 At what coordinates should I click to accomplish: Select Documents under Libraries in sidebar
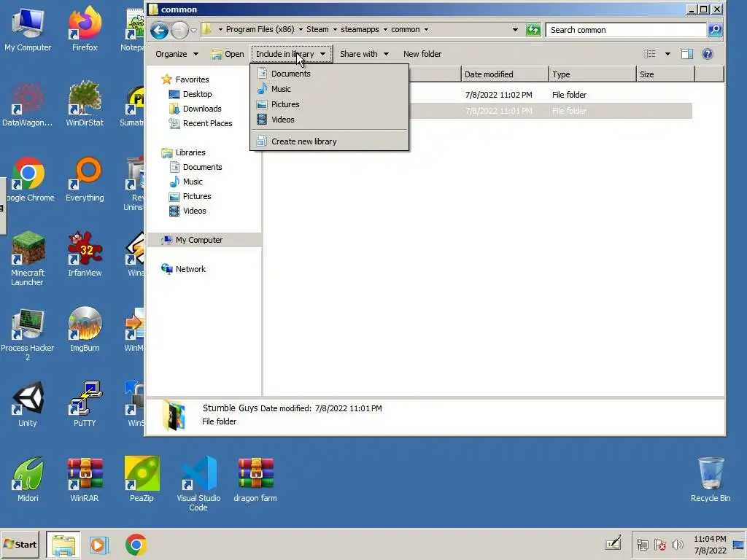[x=202, y=167]
